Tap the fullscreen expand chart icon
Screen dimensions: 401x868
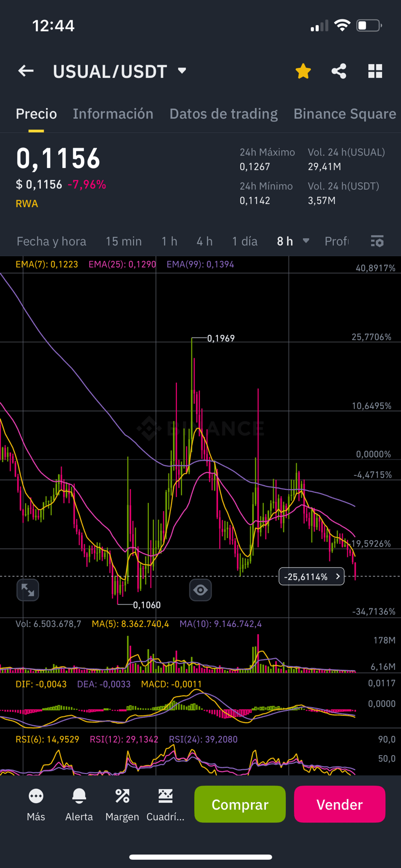point(28,589)
